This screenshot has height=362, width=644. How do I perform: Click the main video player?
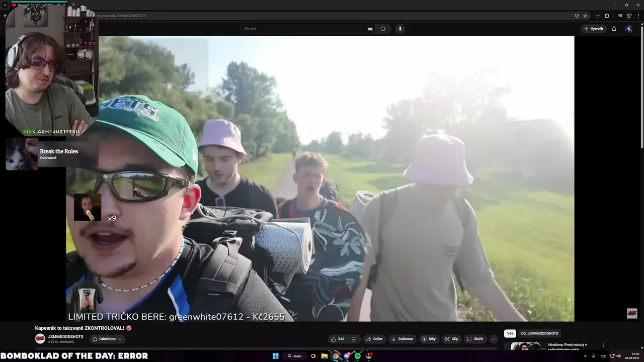[320, 178]
